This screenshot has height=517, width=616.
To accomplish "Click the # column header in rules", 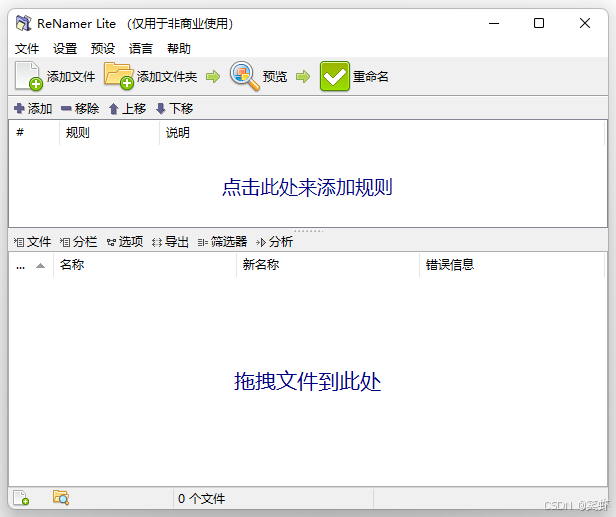I will point(34,133).
